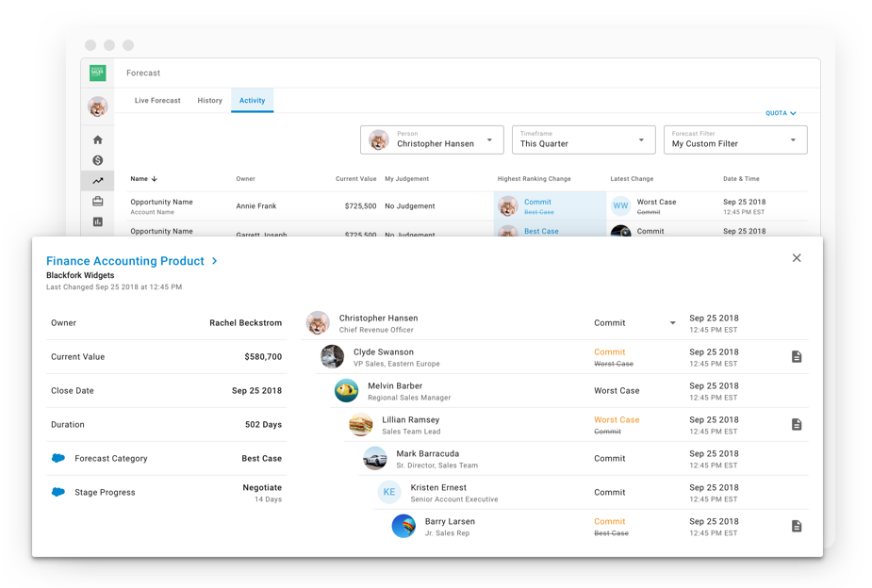The height and width of the screenshot is (588, 872).
Task: Click avatar in Annie Frank's Highest Ranking Change cell
Action: click(x=508, y=206)
